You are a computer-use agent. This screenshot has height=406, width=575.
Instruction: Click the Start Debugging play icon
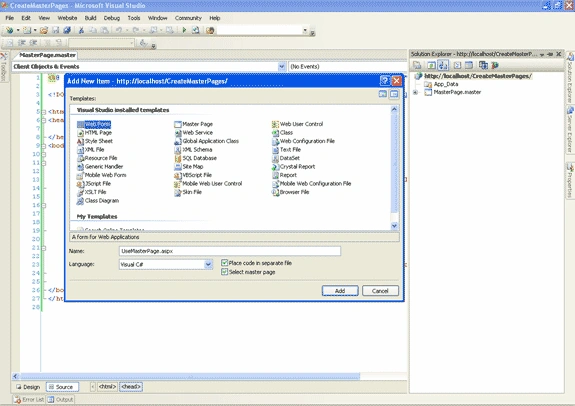tap(184, 30)
